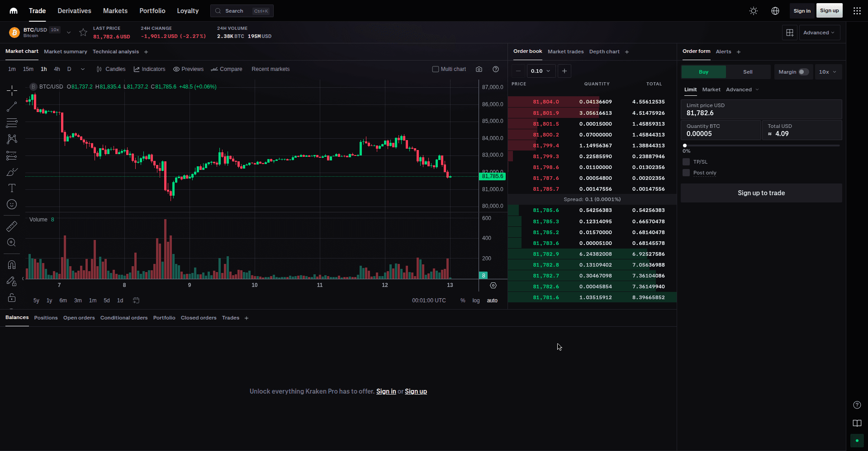Toggle log scale on chart

[x=476, y=301]
